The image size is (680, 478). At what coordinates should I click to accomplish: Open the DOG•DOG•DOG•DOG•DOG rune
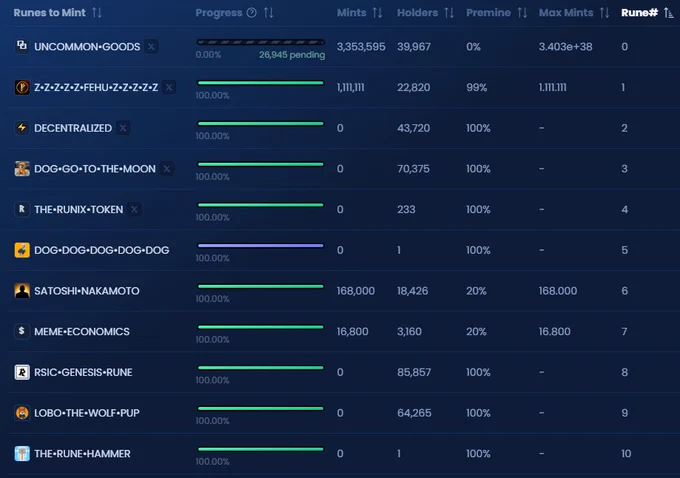pos(101,250)
